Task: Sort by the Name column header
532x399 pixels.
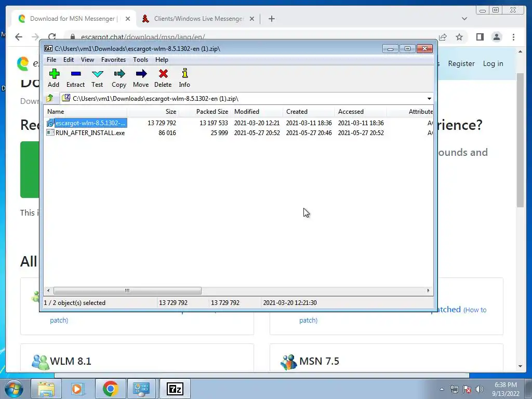Action: pos(86,112)
